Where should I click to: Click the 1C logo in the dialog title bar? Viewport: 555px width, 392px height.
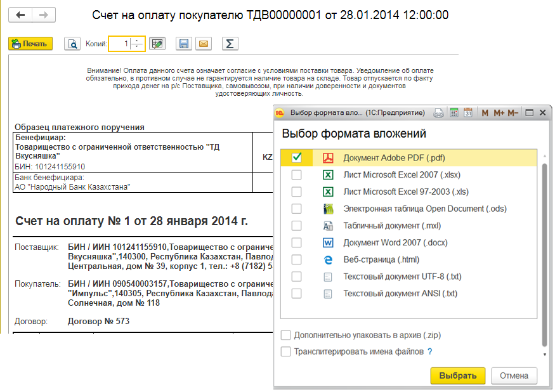[280, 113]
